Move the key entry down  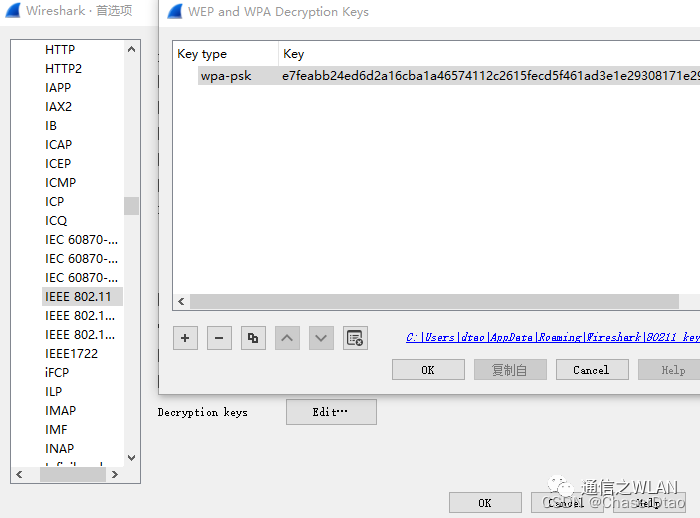coord(321,338)
